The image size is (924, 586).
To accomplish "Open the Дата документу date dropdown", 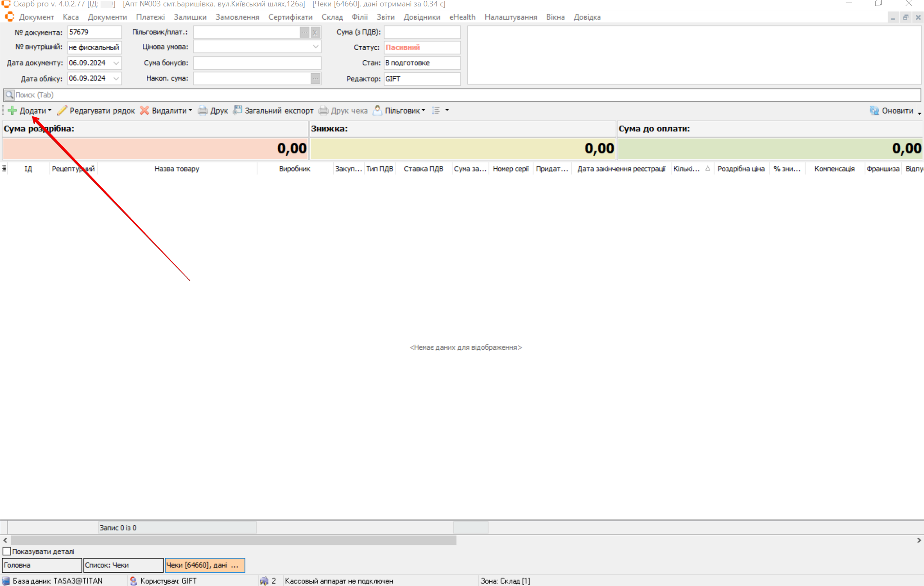I will pyautogui.click(x=116, y=63).
